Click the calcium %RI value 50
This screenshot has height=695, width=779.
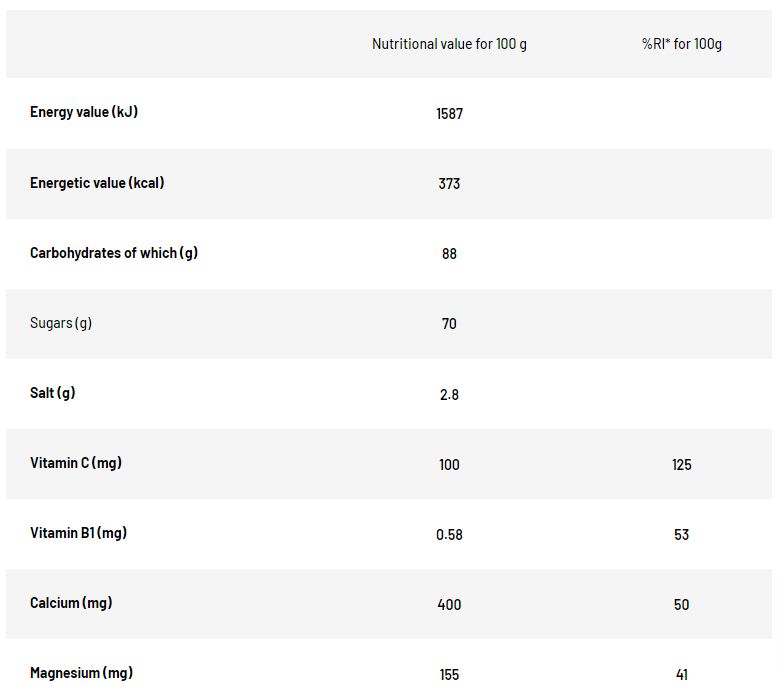(x=682, y=605)
